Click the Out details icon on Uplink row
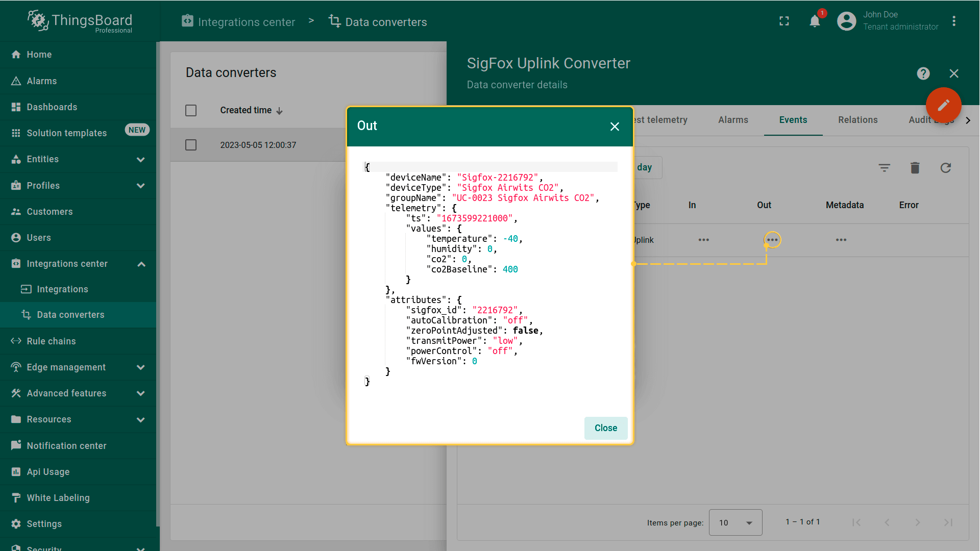Image resolution: width=980 pixels, height=551 pixels. click(772, 240)
